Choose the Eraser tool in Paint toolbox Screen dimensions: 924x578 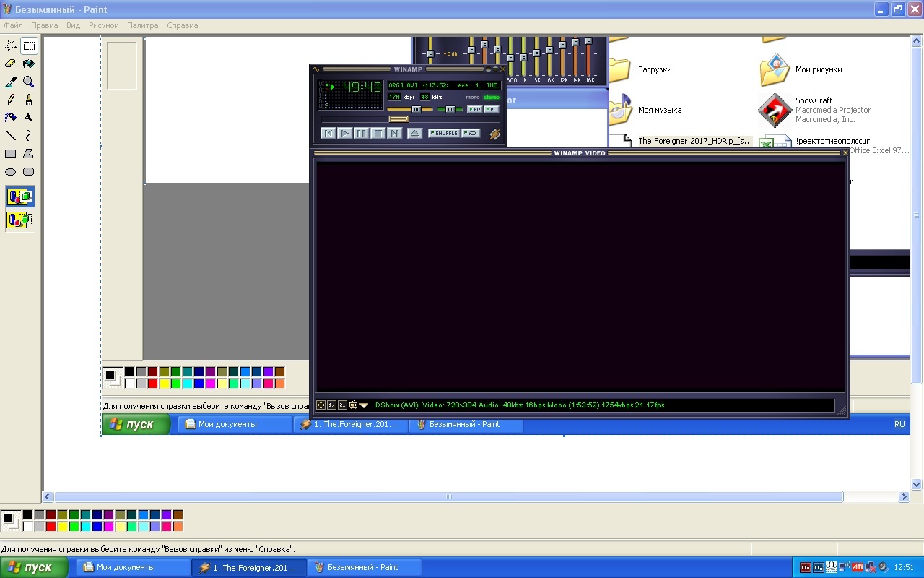click(x=11, y=64)
